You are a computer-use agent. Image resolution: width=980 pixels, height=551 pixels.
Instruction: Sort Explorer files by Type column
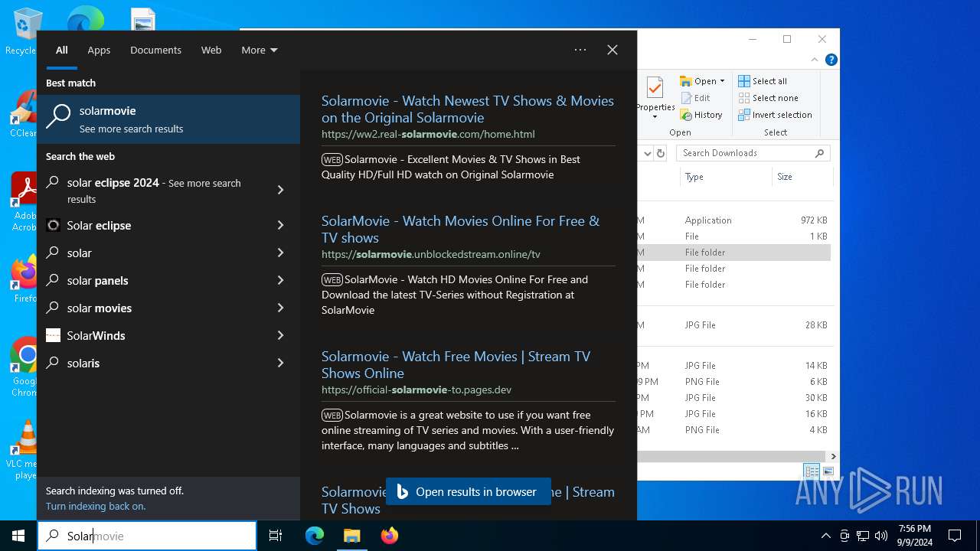pos(726,177)
